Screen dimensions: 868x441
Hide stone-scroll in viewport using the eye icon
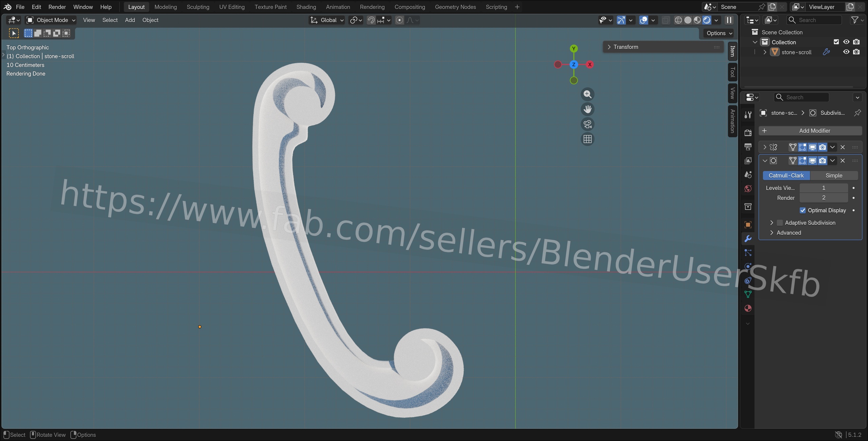(846, 52)
